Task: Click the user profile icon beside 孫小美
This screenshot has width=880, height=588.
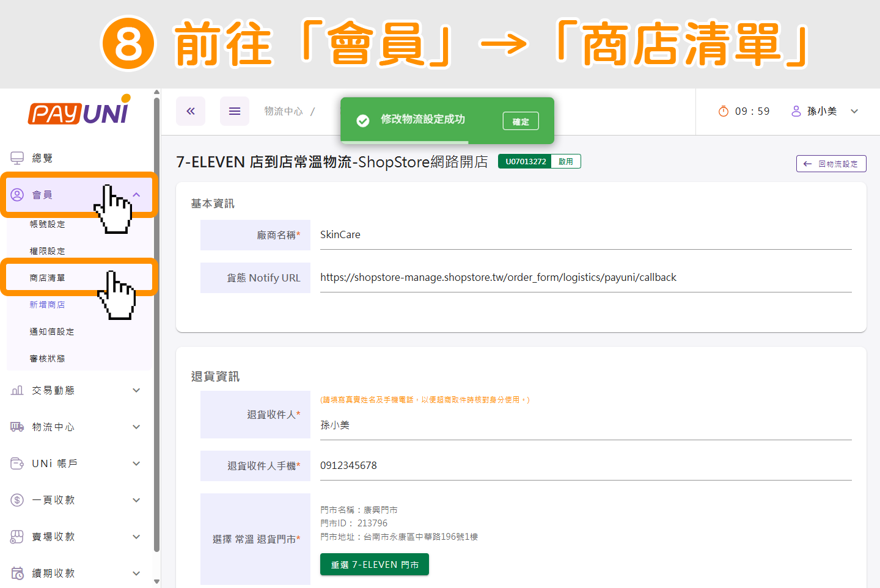Action: tap(796, 111)
